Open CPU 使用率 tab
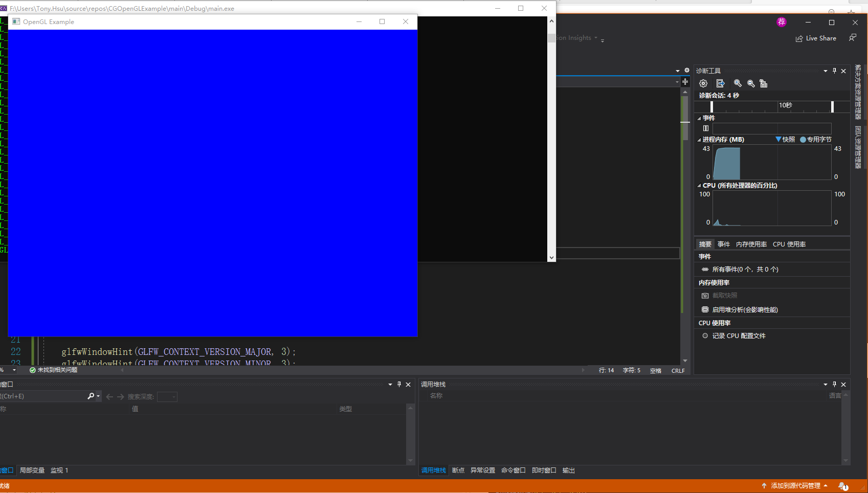 pos(789,244)
